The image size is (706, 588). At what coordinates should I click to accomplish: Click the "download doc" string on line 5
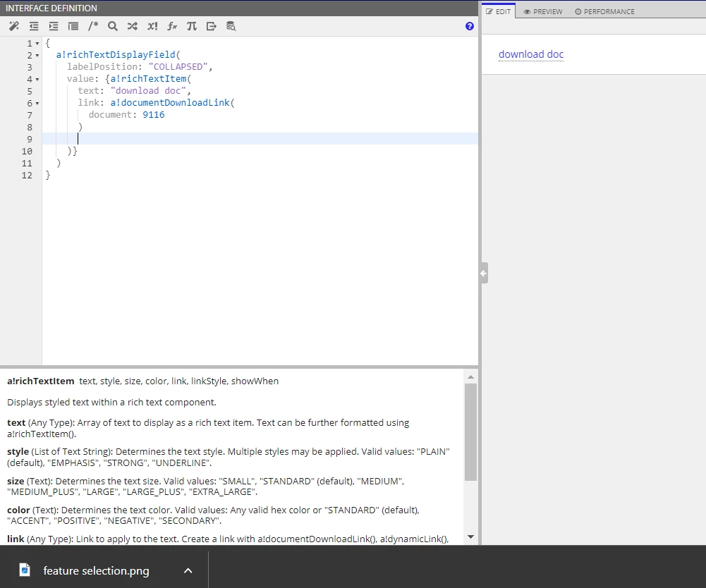click(x=148, y=90)
